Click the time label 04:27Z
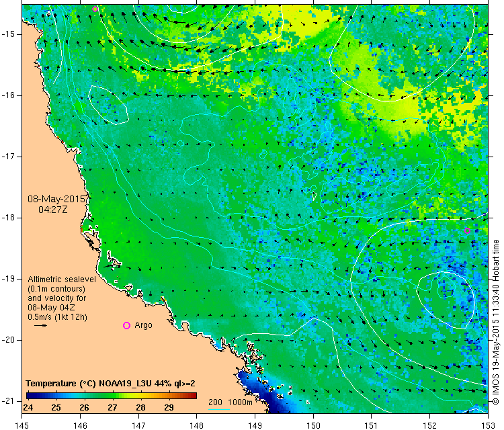This screenshot has height=430, width=504. tap(53, 210)
